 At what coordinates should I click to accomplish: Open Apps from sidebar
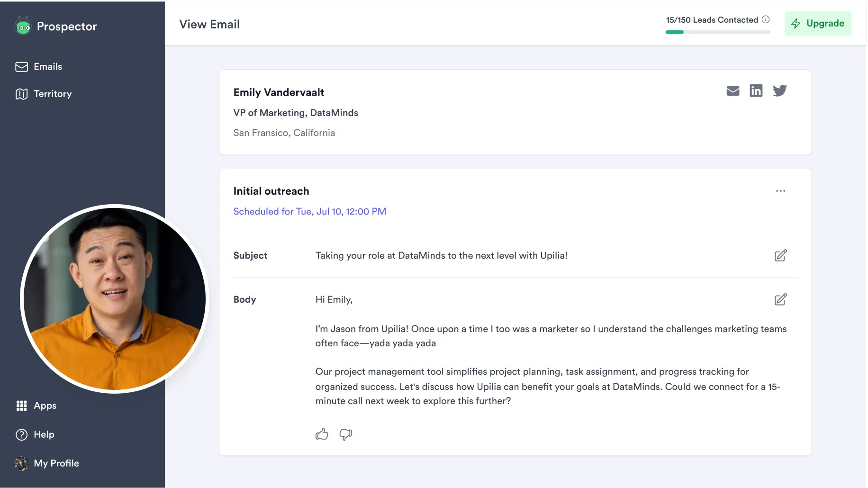(x=36, y=406)
